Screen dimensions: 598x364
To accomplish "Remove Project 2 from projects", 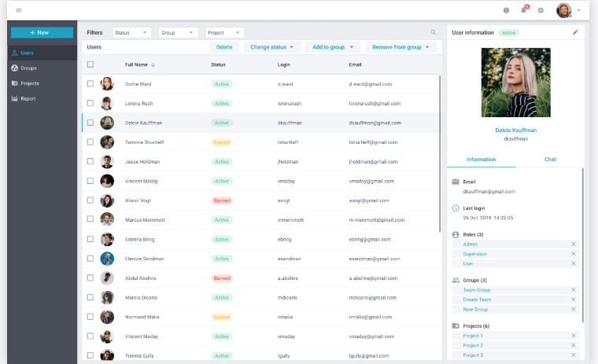I will point(573,345).
